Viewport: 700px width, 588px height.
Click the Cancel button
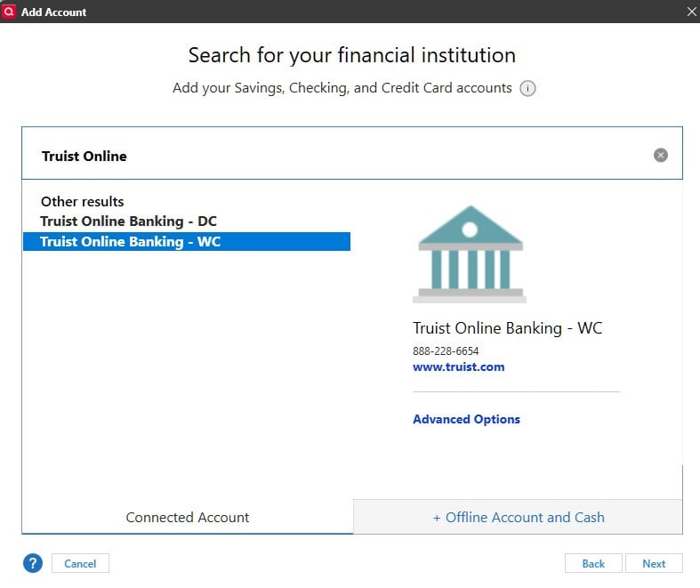80,563
